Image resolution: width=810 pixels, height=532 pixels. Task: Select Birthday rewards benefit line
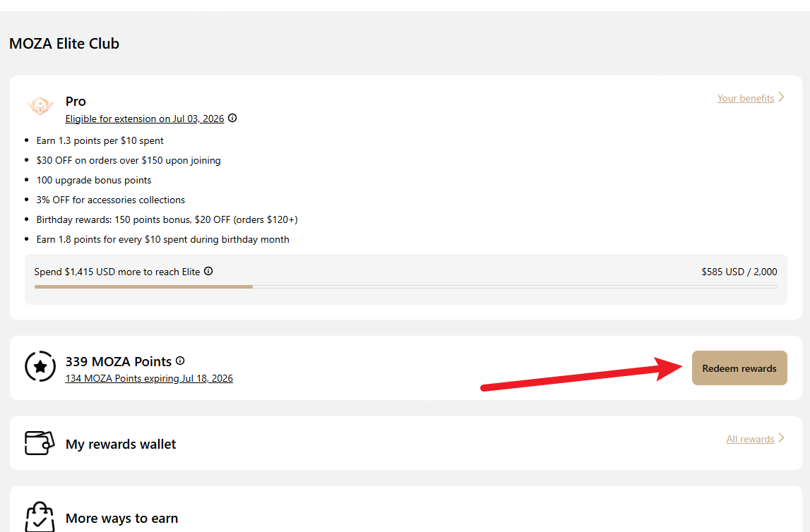167,220
